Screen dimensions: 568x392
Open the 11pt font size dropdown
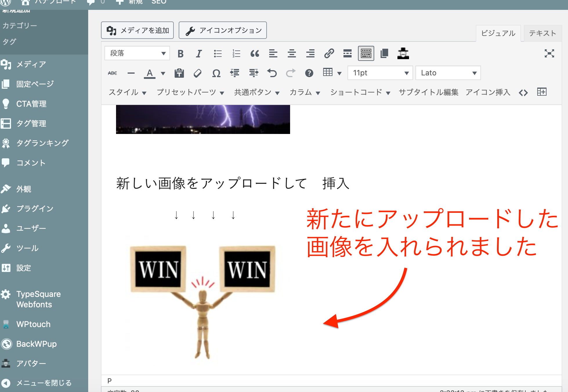[380, 73]
